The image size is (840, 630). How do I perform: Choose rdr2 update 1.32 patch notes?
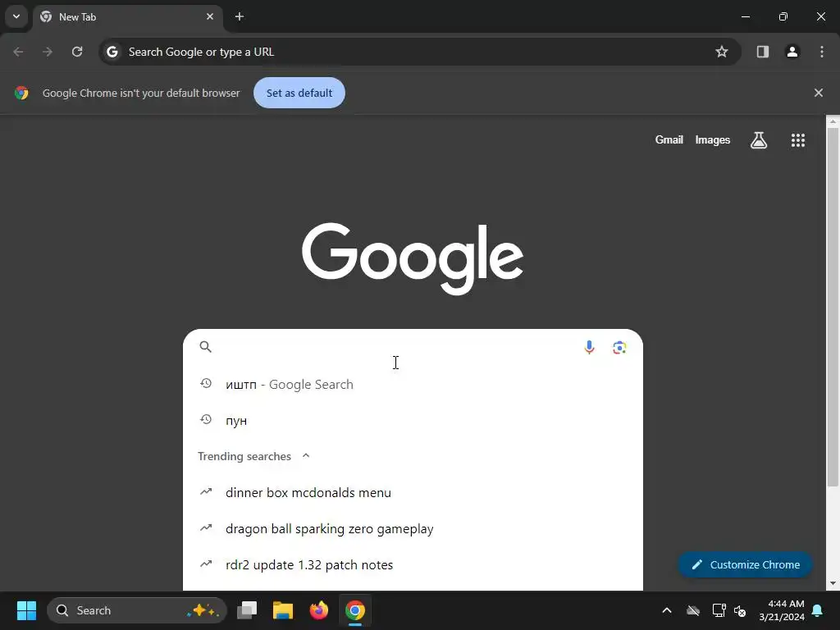pos(413,564)
